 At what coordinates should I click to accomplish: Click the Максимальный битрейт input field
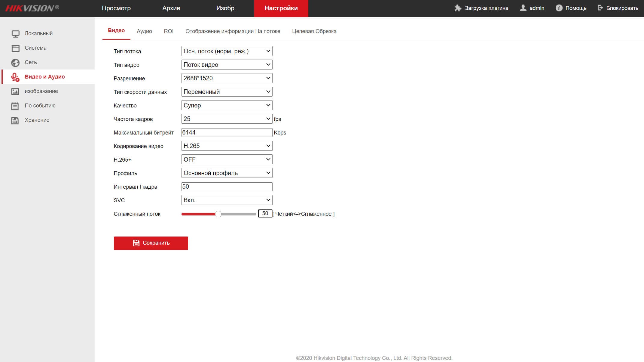(227, 132)
